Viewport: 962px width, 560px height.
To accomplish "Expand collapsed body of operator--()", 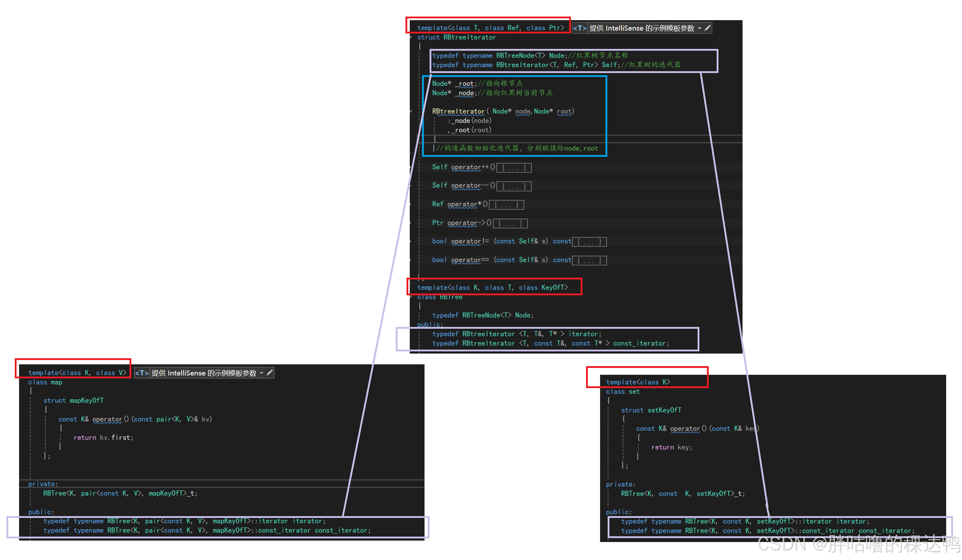I will pyautogui.click(x=514, y=186).
